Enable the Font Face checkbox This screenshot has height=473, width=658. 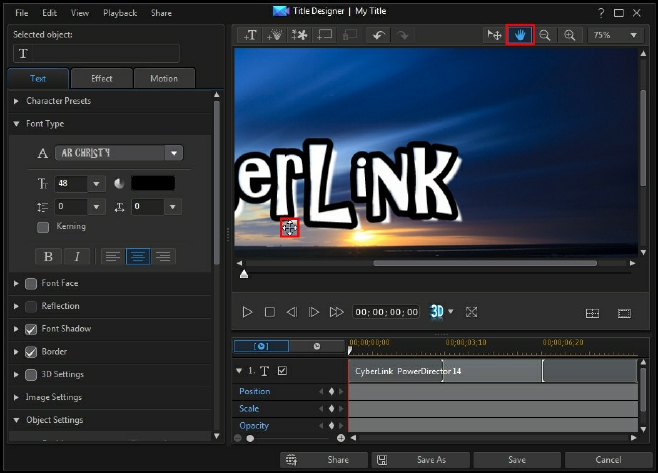[x=31, y=284]
